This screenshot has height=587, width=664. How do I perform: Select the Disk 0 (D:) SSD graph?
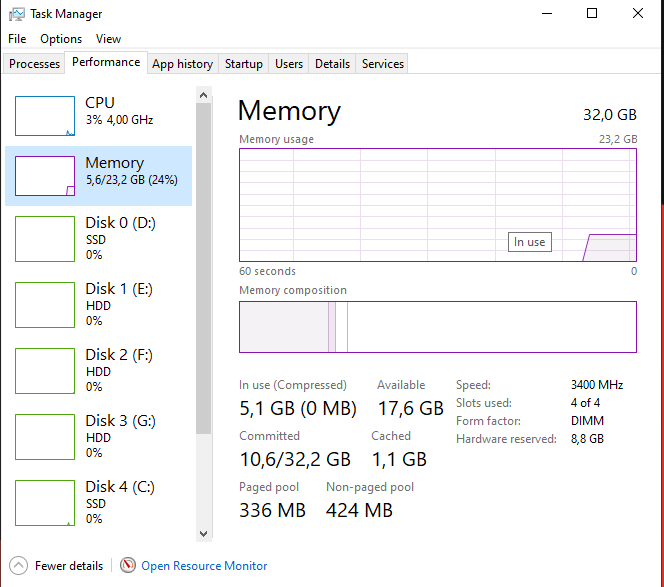point(45,239)
